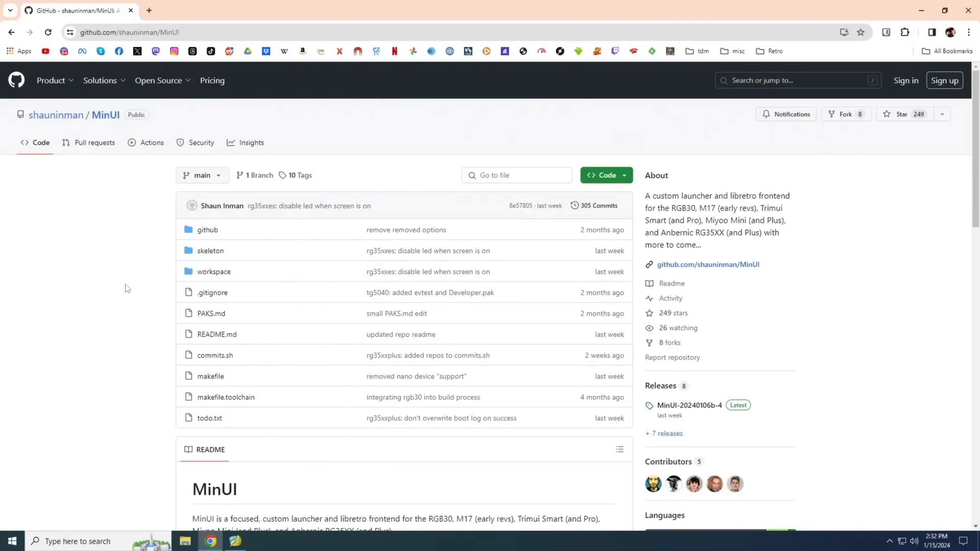Open the README.md file
This screenshot has height=551, width=980.
tap(217, 335)
